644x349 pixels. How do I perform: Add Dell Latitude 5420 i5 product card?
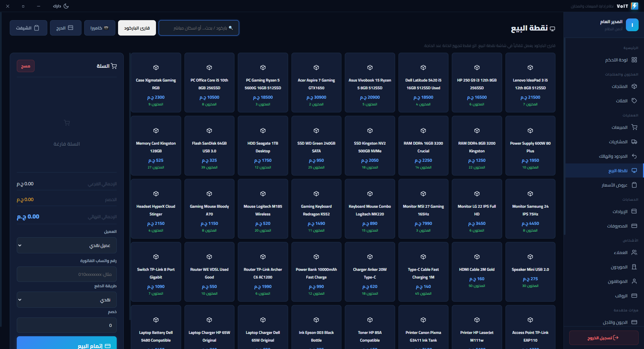click(x=423, y=83)
